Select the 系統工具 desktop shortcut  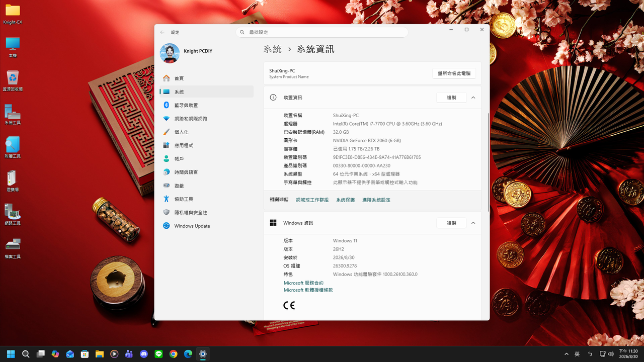click(x=13, y=115)
